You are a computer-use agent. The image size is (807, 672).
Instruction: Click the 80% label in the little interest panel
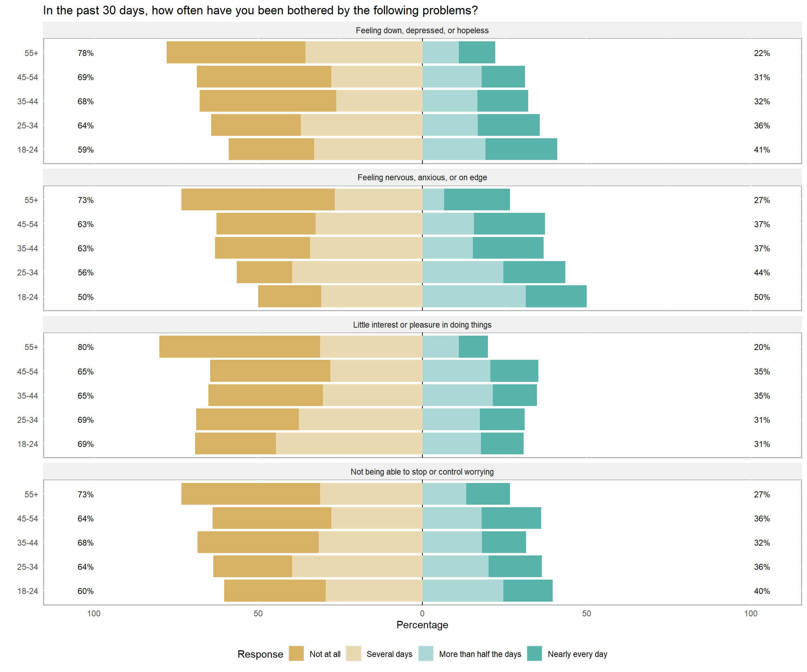click(x=85, y=347)
